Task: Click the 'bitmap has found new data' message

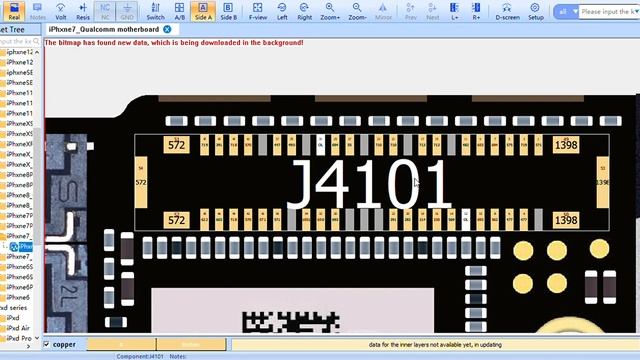Action: (173, 42)
